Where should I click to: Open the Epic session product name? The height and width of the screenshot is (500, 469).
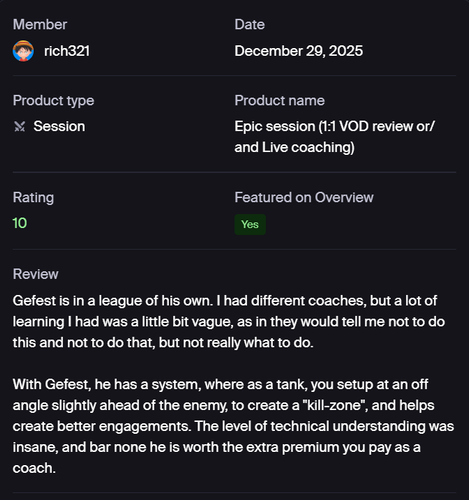click(x=335, y=137)
